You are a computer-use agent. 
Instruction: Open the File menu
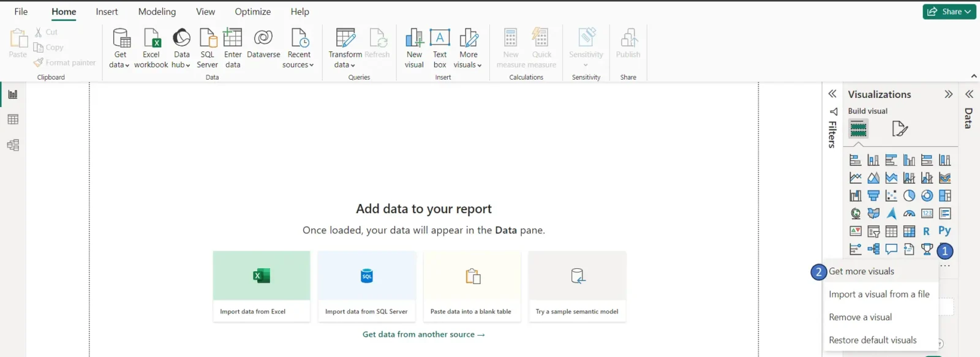(x=21, y=12)
